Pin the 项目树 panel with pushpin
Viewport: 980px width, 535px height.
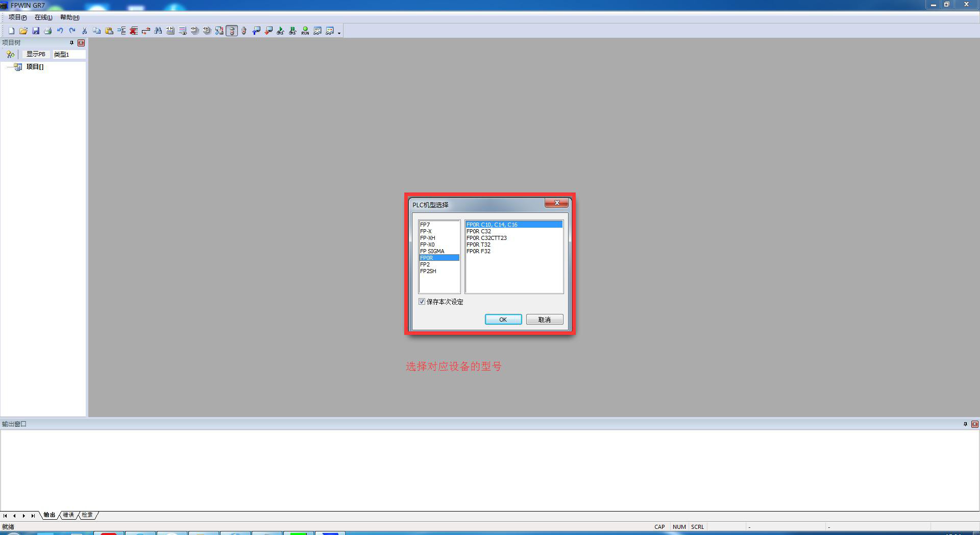point(71,43)
